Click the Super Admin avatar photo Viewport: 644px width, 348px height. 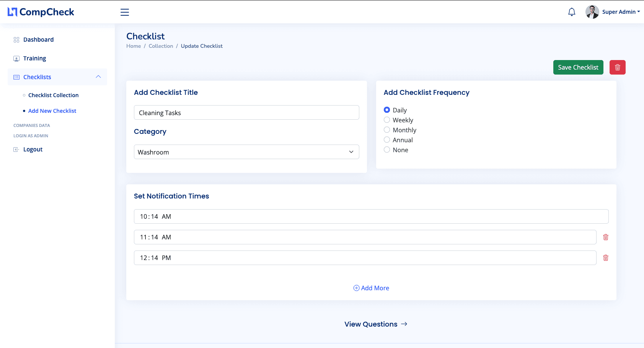[x=592, y=12]
